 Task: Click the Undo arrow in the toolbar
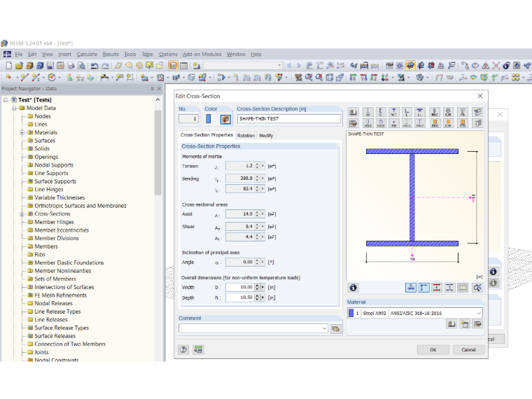[94, 66]
